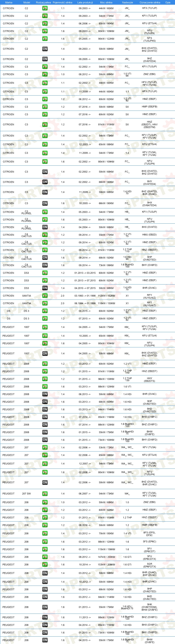Screen dimensions: 175x644
Task: Click the HMP (EB2FB) code in Peugeot 208 row
Action: (149, 525)
